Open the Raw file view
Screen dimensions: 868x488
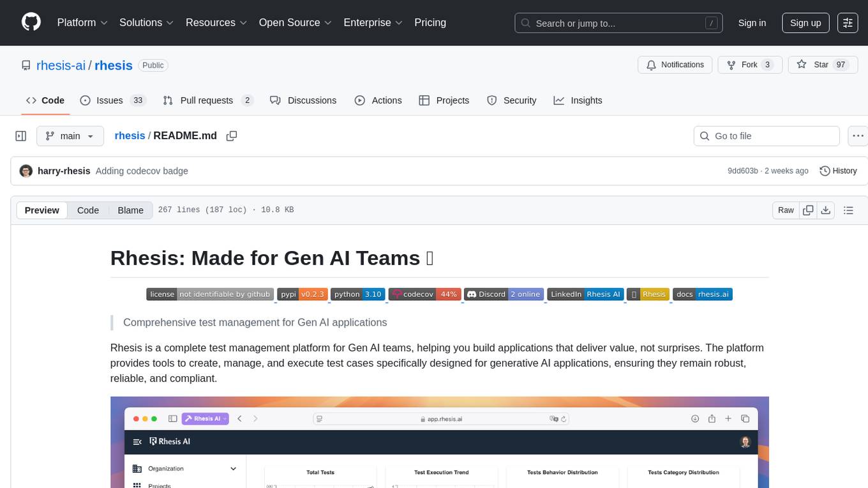[786, 210]
